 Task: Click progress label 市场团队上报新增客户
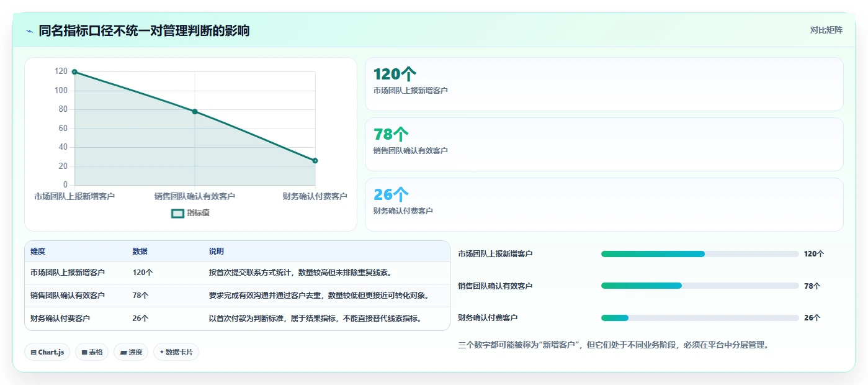495,254
